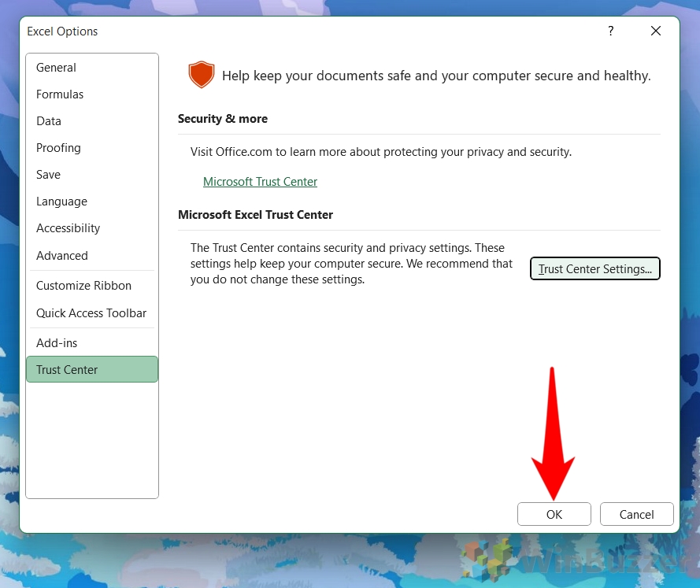Close the Excel Options dialog with the X
Viewport: 700px width, 588px height.
point(655,31)
